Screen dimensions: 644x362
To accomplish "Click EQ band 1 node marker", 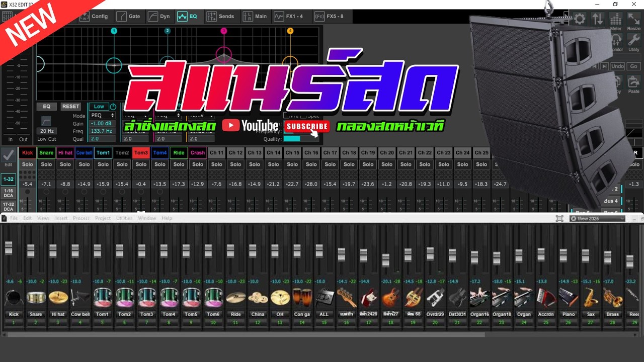I will (114, 31).
